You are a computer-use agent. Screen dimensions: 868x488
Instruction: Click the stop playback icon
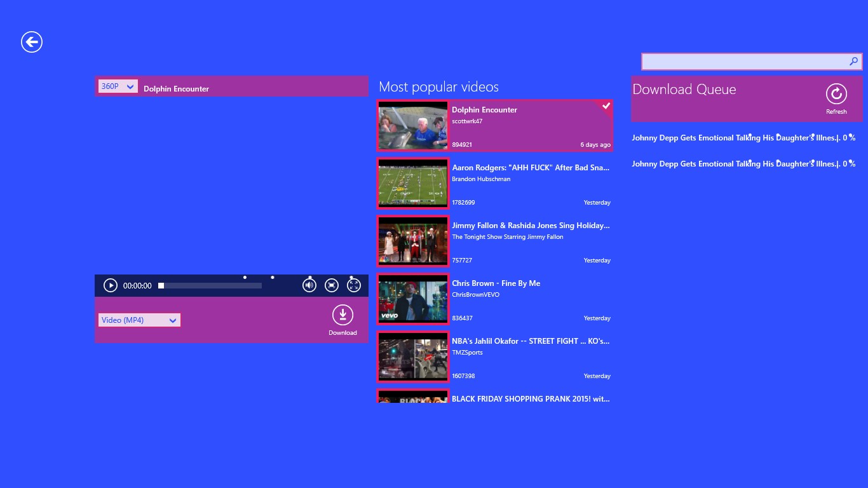pos(332,285)
